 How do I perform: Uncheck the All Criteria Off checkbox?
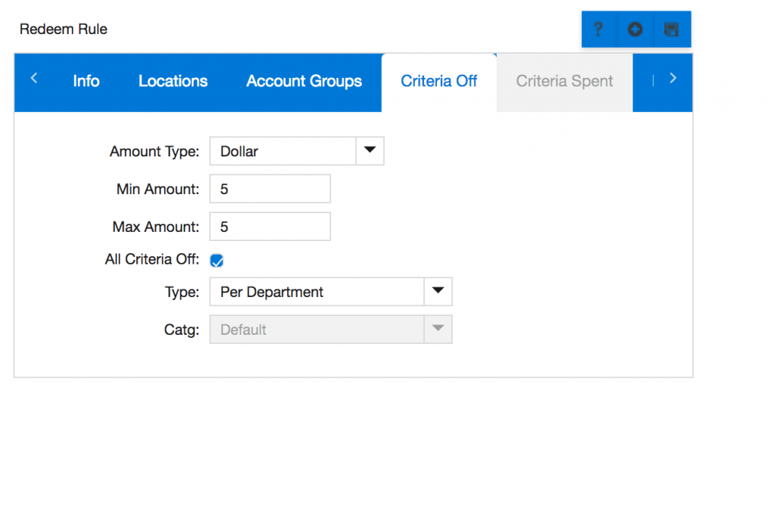tap(217, 260)
